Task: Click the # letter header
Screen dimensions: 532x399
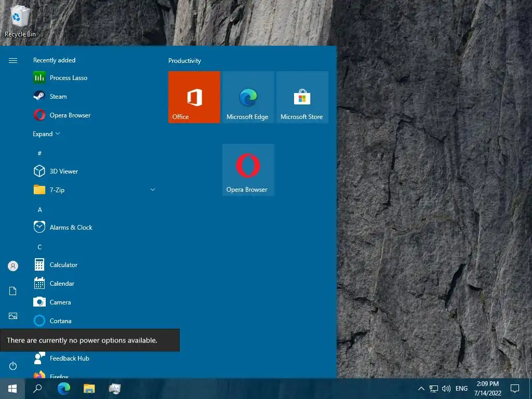Action: [x=39, y=153]
